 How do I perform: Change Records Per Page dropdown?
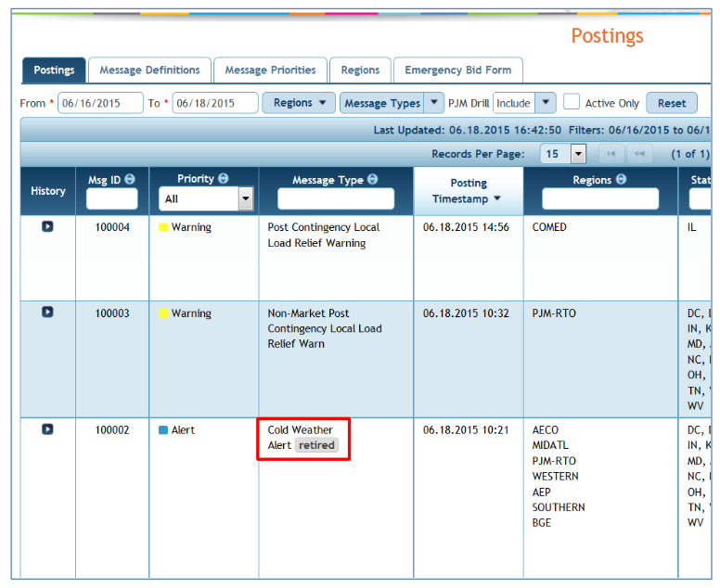(x=578, y=154)
